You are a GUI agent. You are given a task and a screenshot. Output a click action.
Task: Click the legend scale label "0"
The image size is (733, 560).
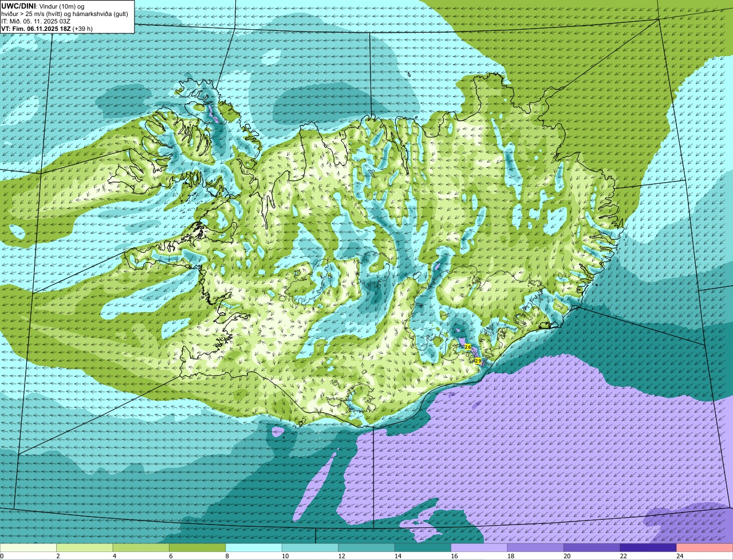2,556
